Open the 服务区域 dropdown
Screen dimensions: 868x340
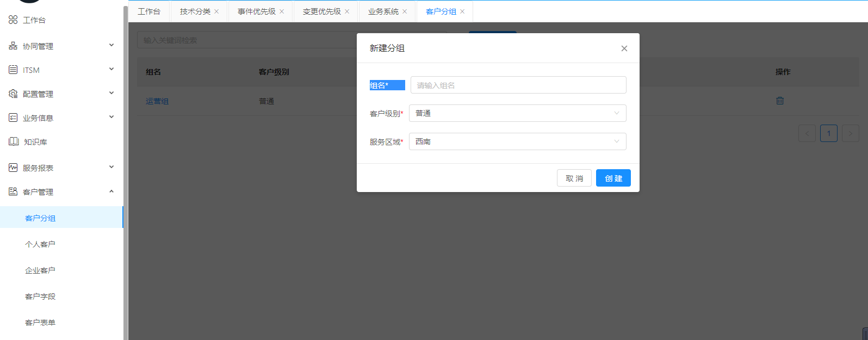(x=517, y=141)
